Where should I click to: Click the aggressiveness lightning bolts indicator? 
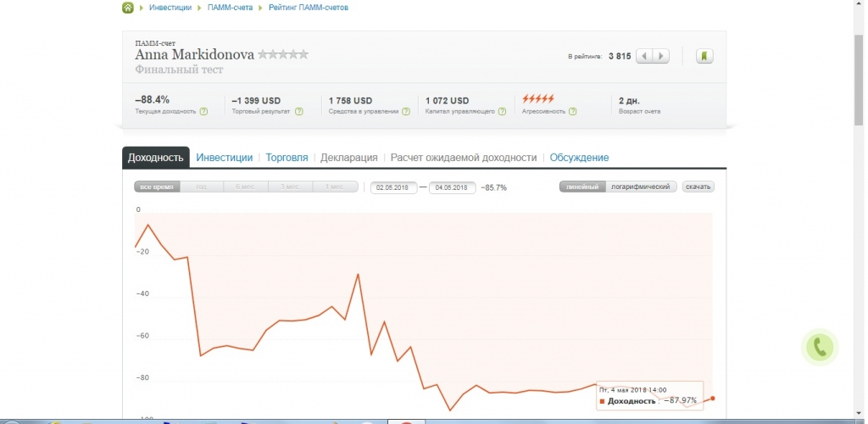538,99
